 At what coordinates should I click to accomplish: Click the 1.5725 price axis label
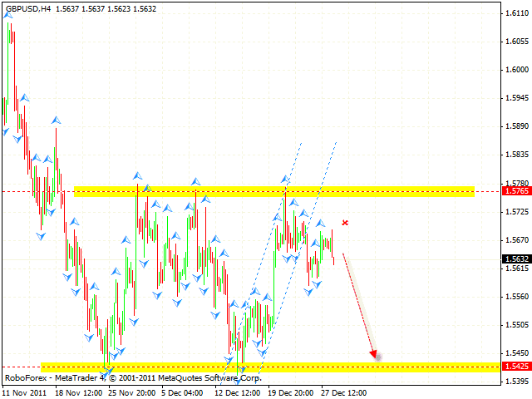(517, 212)
